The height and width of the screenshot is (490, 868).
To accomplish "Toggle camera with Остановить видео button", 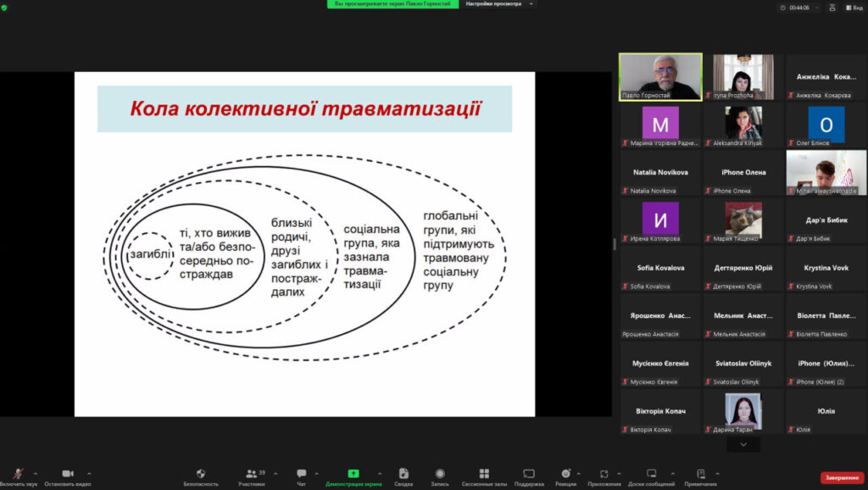I will pos(67,476).
